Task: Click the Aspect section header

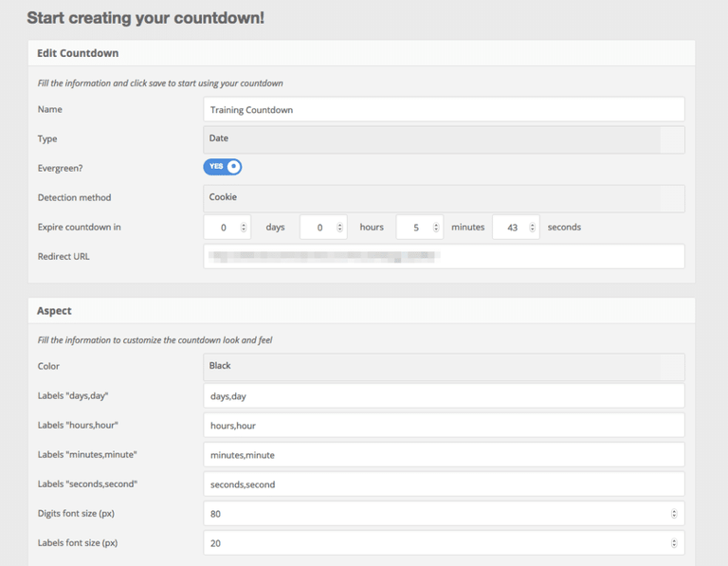Action: [54, 311]
